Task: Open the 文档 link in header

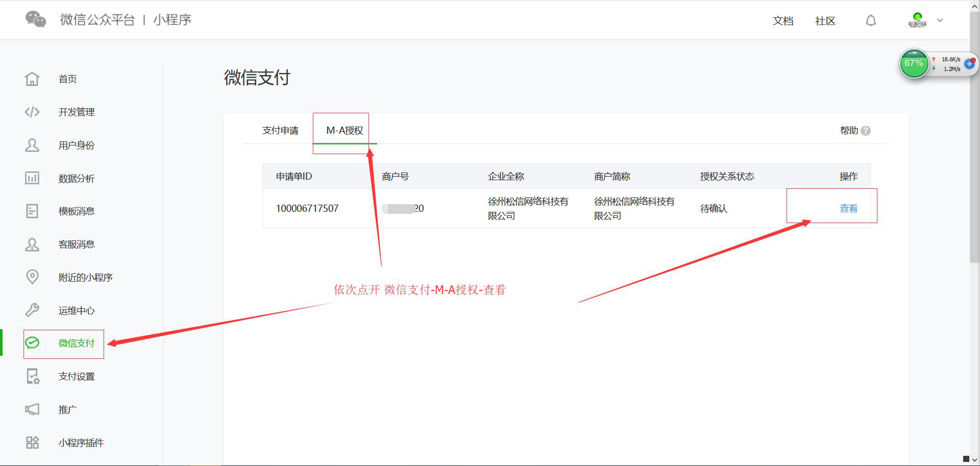Action: tap(783, 21)
